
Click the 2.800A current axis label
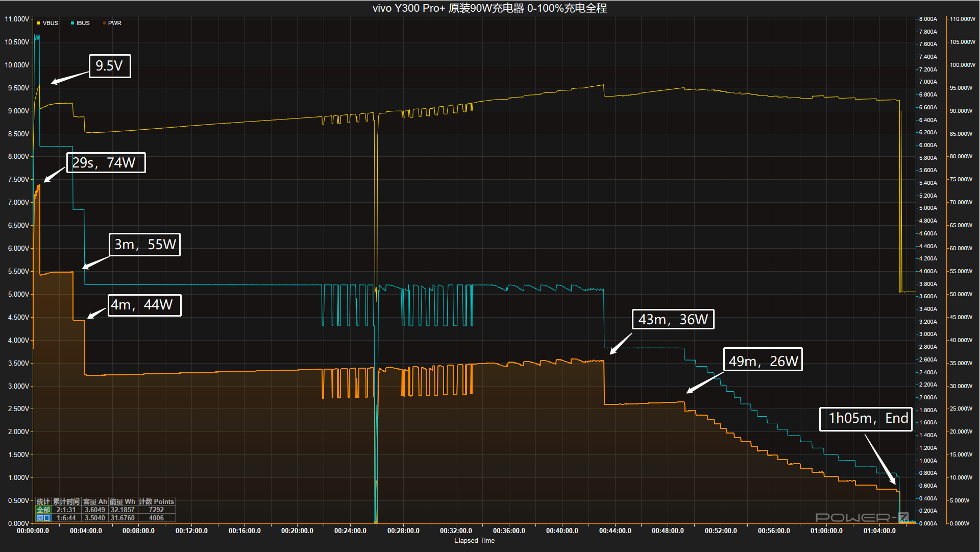(928, 347)
